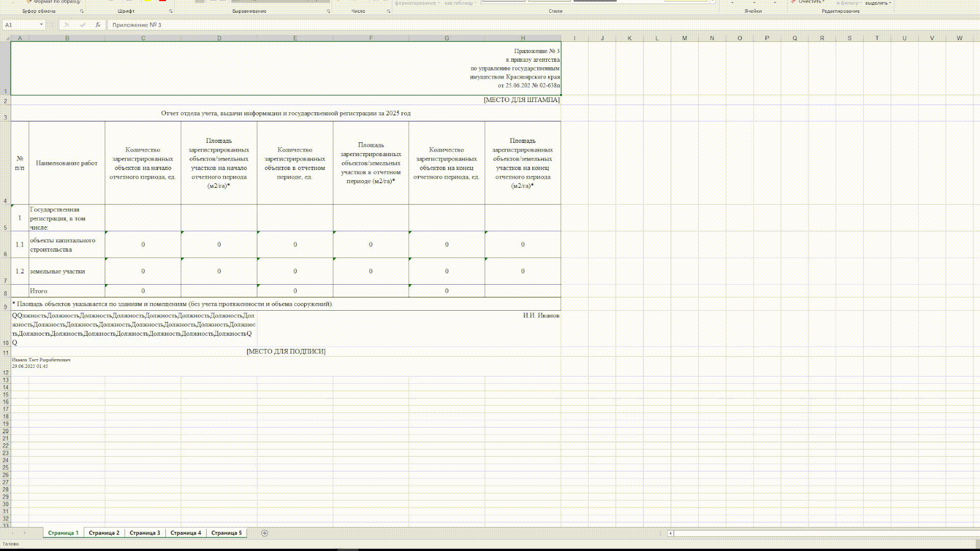Click the 'Итого' cell
The image size is (980, 551).
[67, 291]
